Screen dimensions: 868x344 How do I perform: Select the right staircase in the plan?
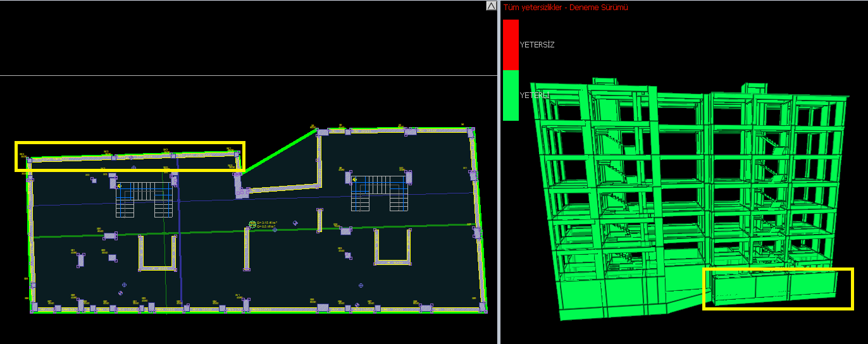coord(380,193)
